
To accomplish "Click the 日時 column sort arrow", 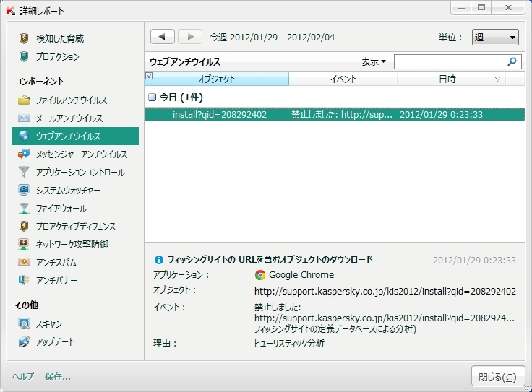I will [497, 79].
